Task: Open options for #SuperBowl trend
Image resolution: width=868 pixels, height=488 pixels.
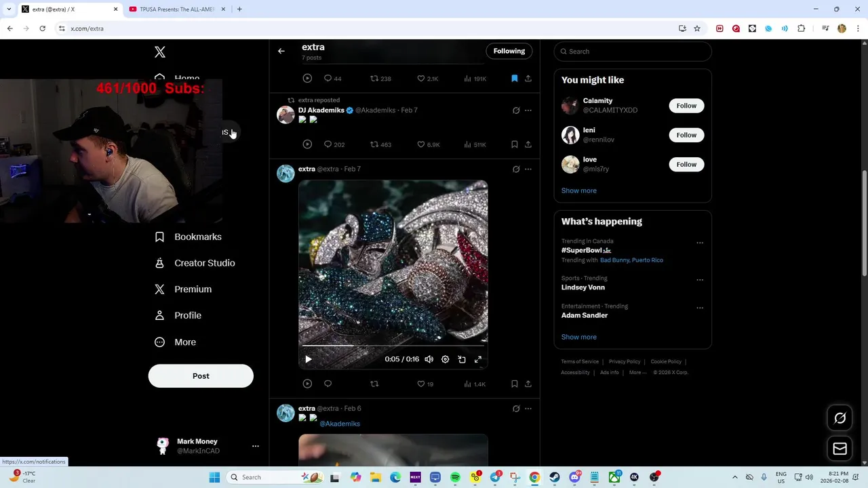Action: coord(700,243)
